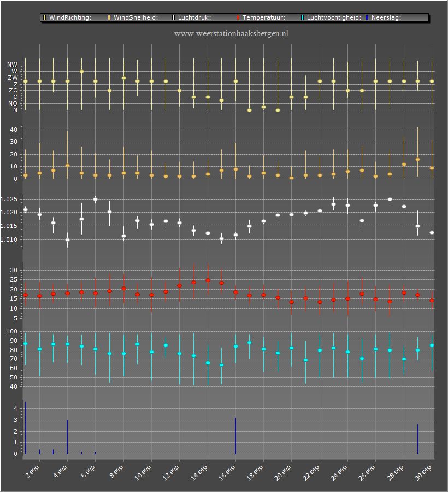Click the 100 humidity axis label
Image resolution: width=448 pixels, height=492 pixels.
click(12, 331)
